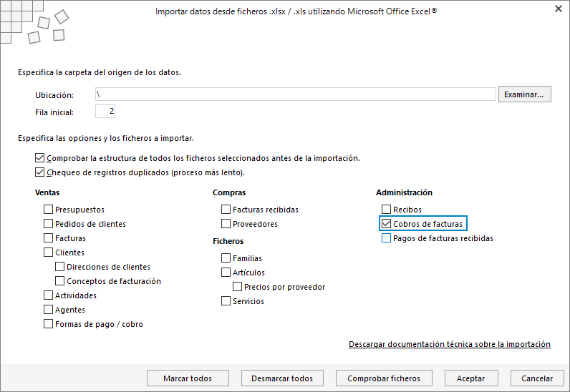570x392 pixels.
Task: Open Descargar documentación técnica link
Action: (x=449, y=344)
